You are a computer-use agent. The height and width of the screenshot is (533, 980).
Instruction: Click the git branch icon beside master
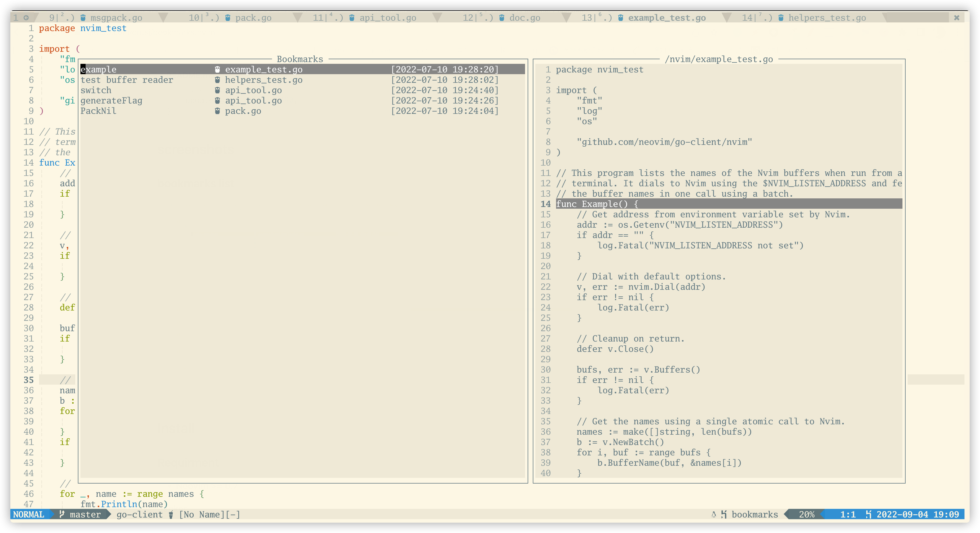[62, 514]
